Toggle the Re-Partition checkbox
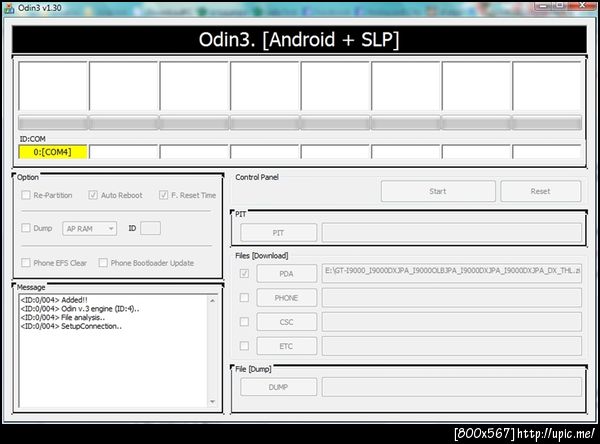 26,195
